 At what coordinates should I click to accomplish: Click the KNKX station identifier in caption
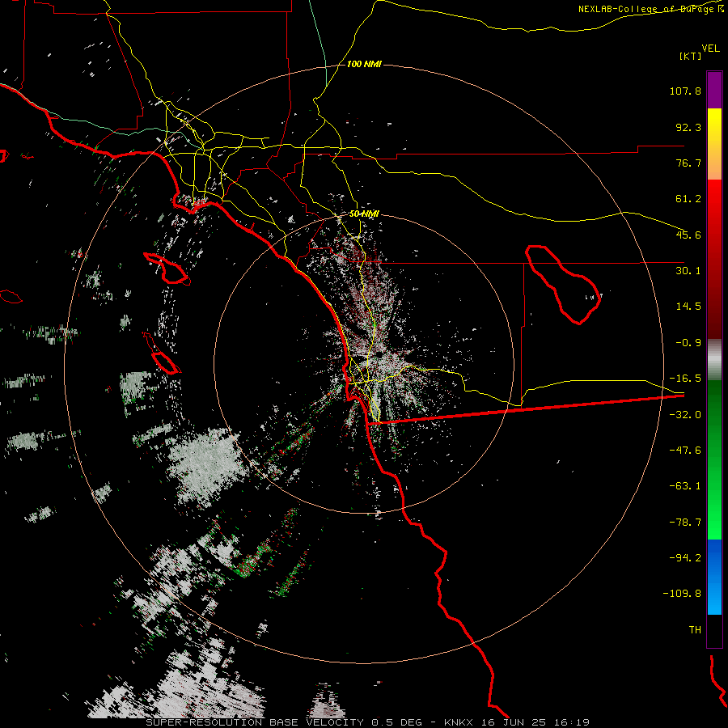click(x=460, y=722)
